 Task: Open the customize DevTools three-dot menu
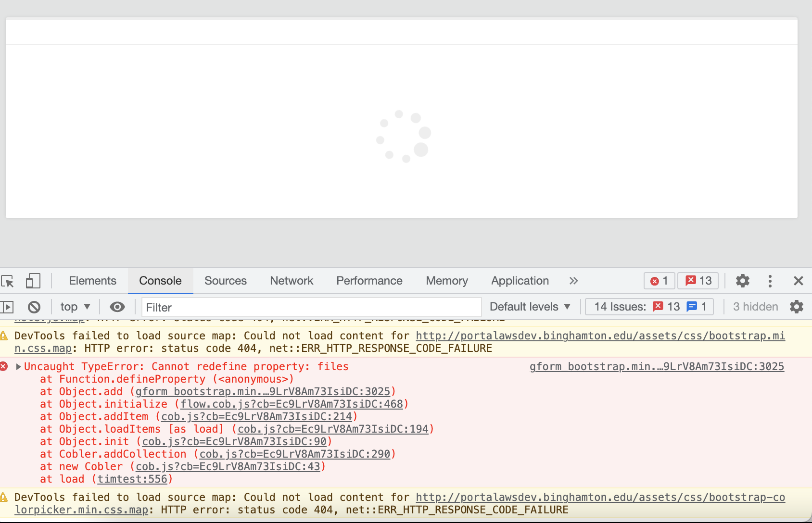pyautogui.click(x=770, y=281)
